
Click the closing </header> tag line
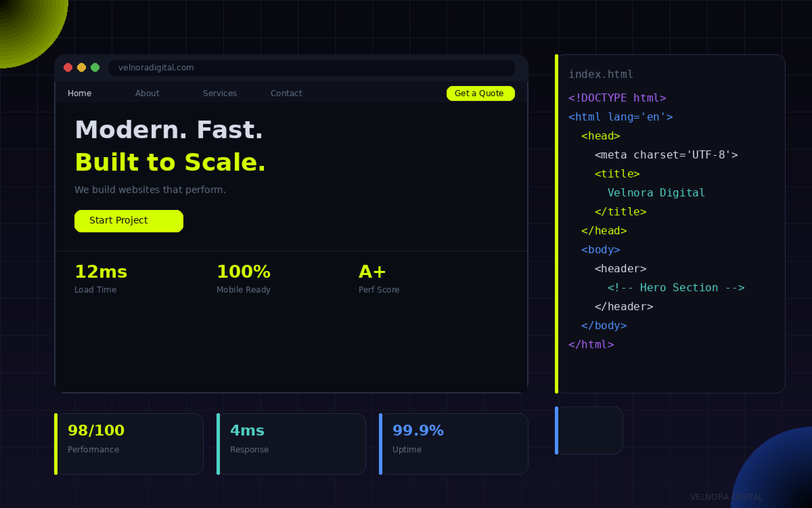tap(624, 307)
